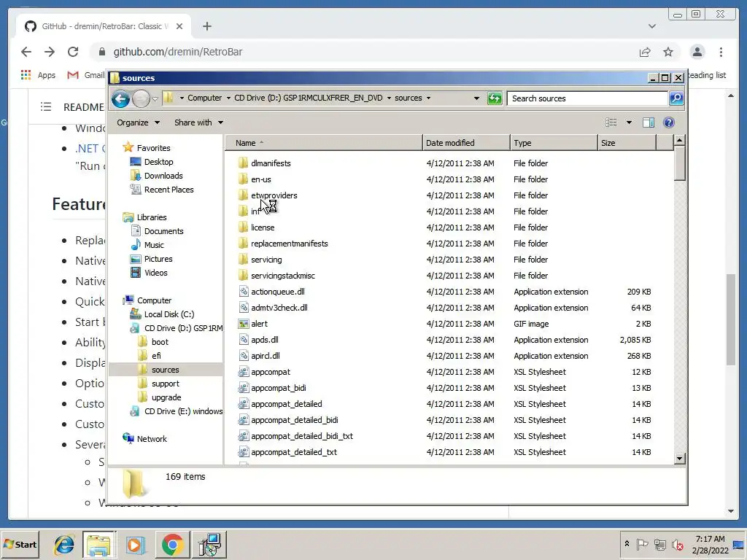747x560 pixels.
Task: Select the dlmanifests folder icon
Action: click(243, 163)
